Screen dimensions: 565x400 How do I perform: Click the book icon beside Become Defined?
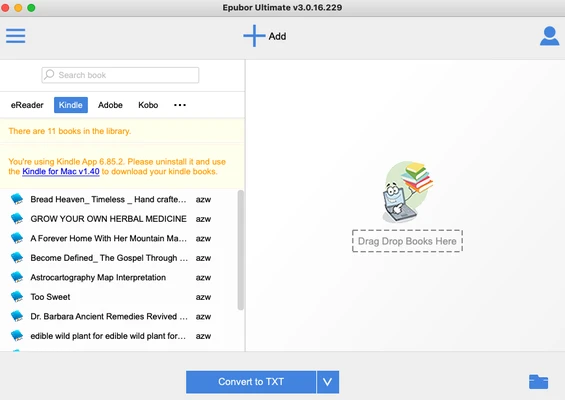(x=17, y=257)
